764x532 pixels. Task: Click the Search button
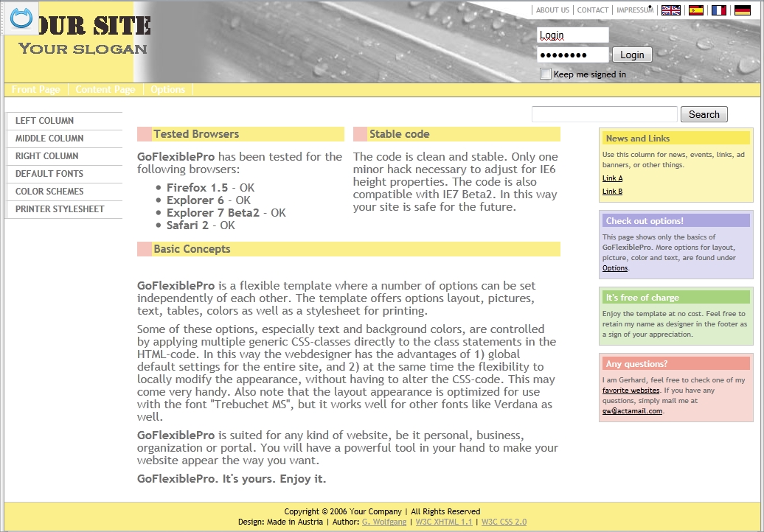coord(704,114)
